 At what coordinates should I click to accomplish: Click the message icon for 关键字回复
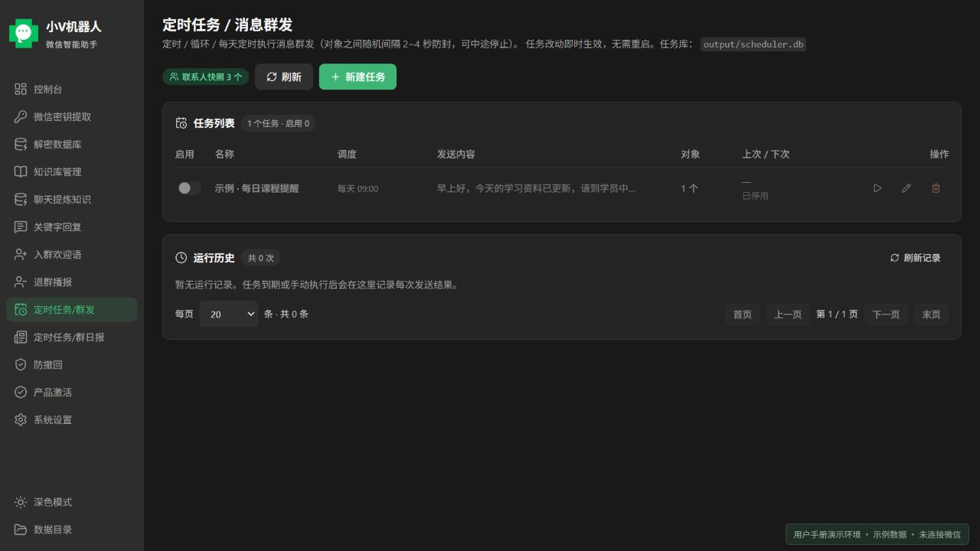pos(21,227)
